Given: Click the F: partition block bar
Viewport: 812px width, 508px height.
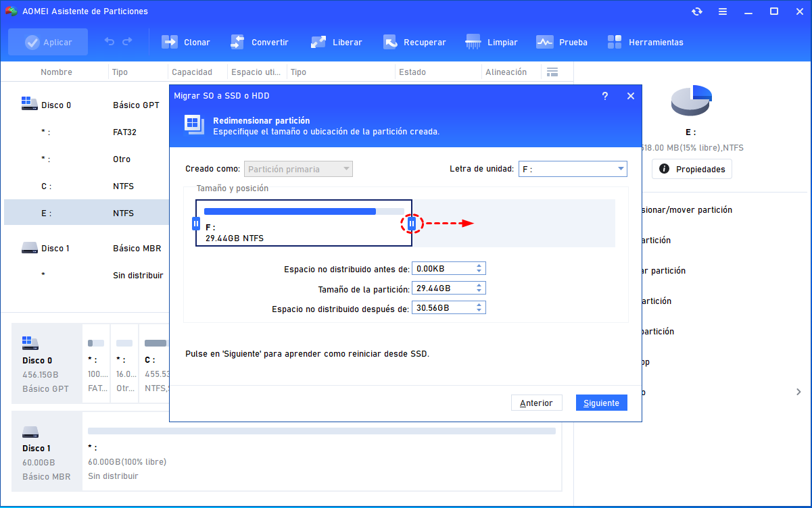Looking at the screenshot, I should 304,223.
